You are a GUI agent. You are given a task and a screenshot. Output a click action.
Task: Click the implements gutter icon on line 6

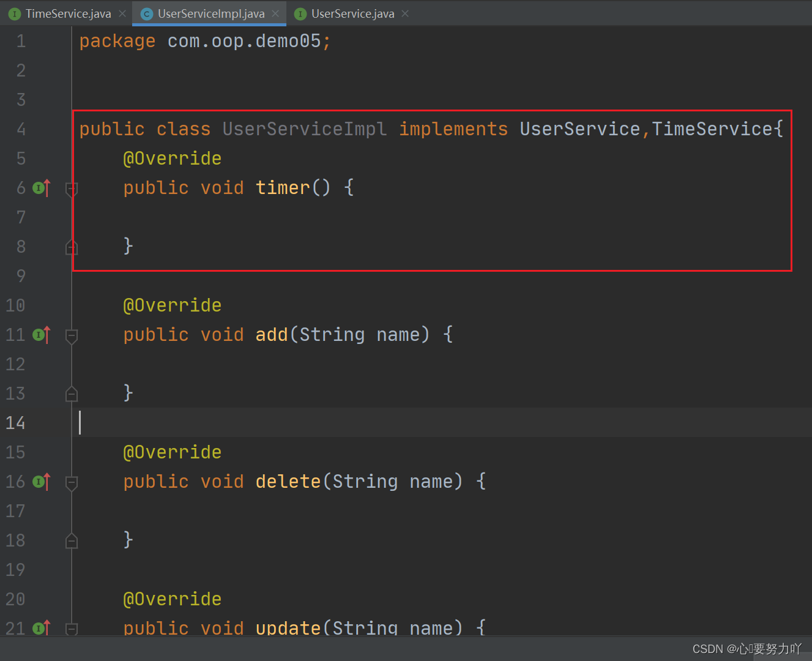pyautogui.click(x=41, y=188)
